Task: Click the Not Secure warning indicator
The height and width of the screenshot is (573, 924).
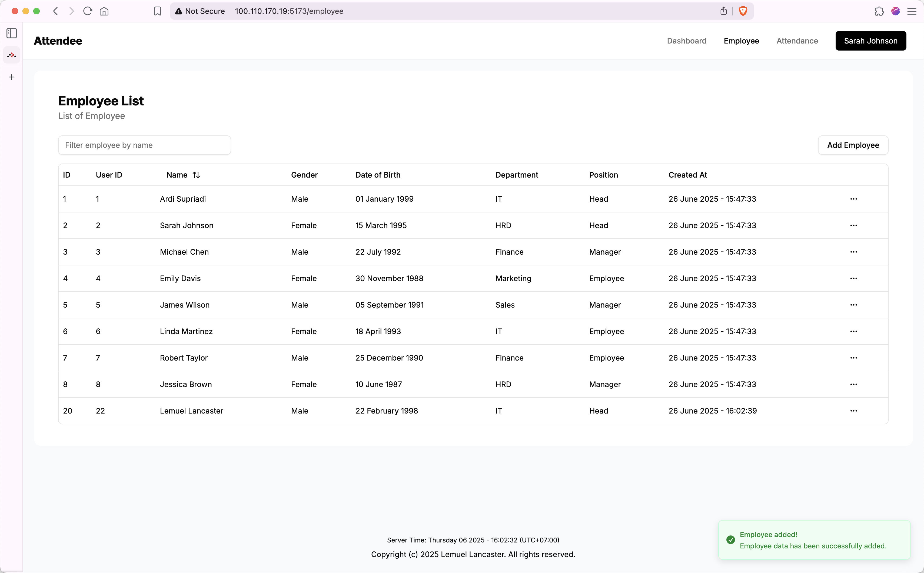Action: click(200, 11)
